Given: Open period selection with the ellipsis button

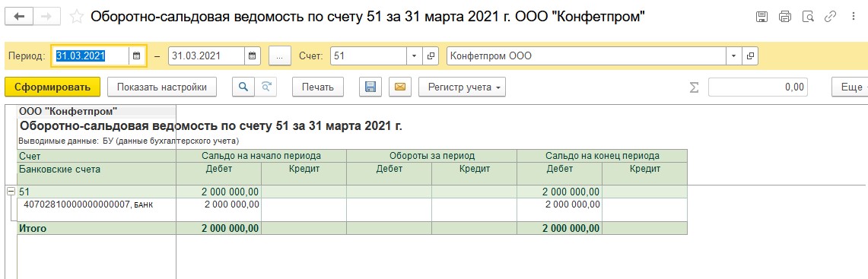Looking at the screenshot, I should pos(280,56).
